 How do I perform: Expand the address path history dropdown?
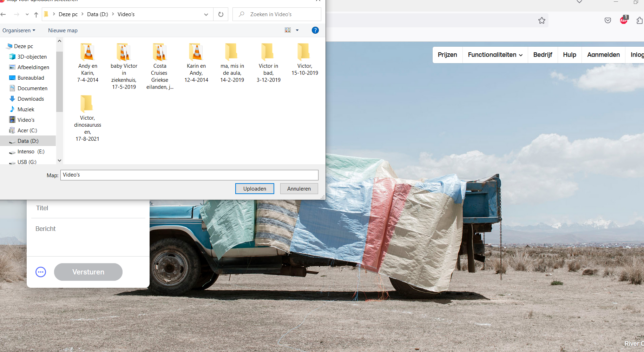click(206, 14)
